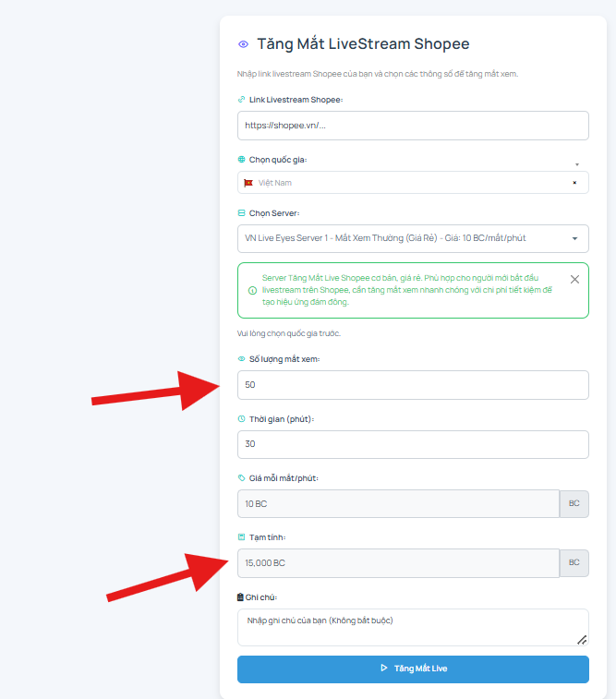
Task: Clear the Việt Nam country selection
Action: tap(574, 182)
